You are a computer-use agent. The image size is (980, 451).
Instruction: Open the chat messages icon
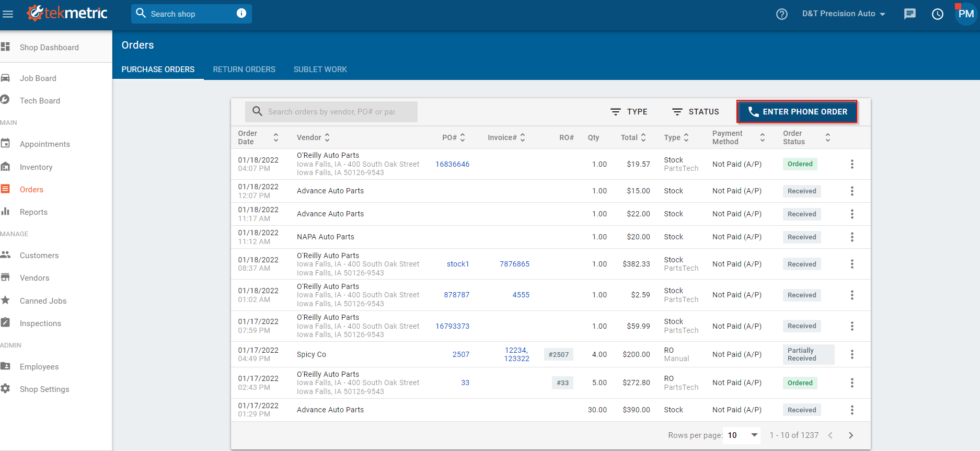coord(910,14)
